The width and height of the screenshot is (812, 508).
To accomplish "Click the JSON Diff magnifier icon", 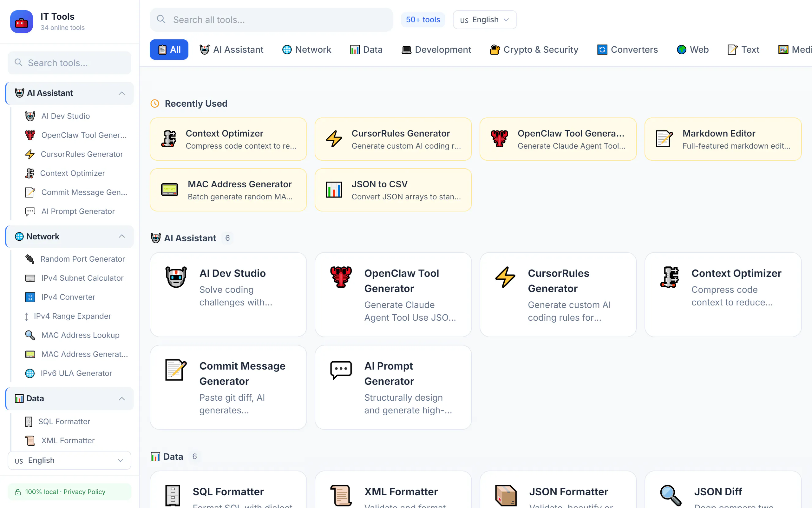I will tap(671, 495).
